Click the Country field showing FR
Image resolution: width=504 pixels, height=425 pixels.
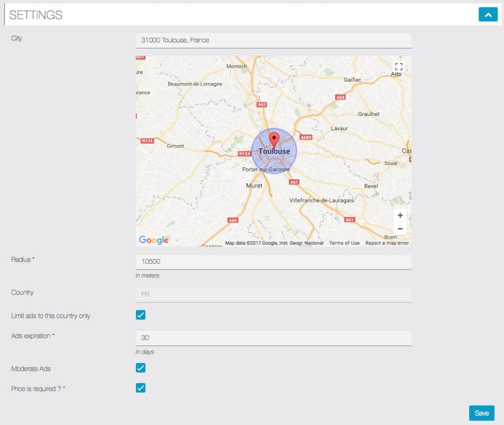tap(273, 294)
